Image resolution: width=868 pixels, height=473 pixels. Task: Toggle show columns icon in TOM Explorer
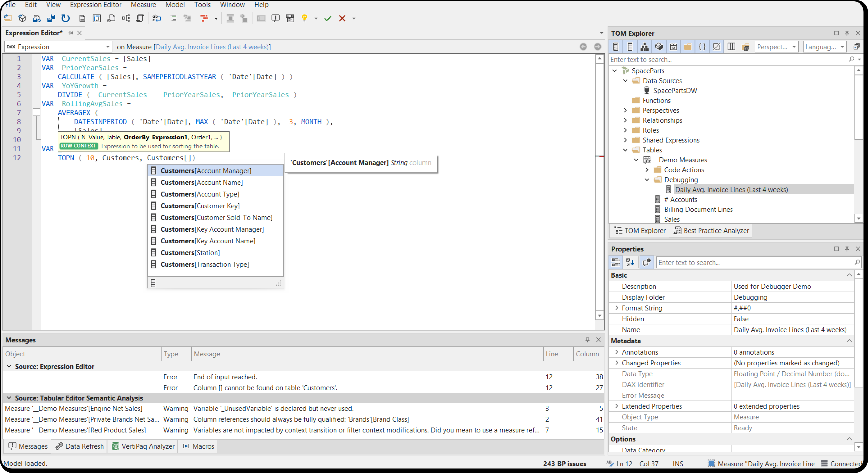pos(630,47)
